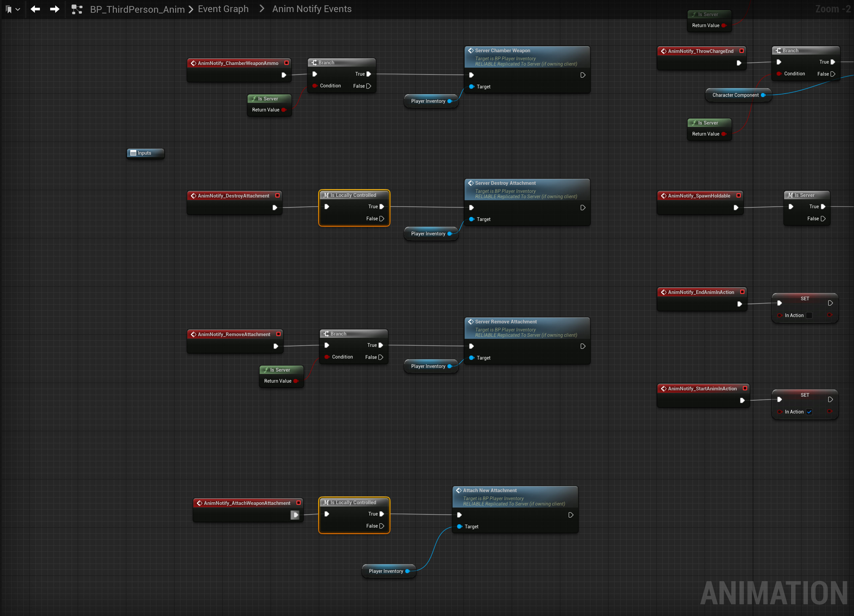Go to Event Graph breadcrumb
This screenshot has height=616, width=854.
(223, 9)
